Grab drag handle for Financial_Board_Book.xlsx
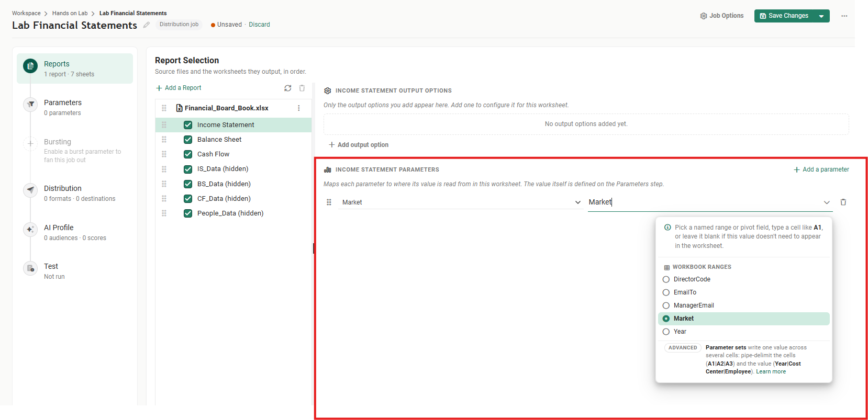The width and height of the screenshot is (868, 420). click(x=164, y=108)
